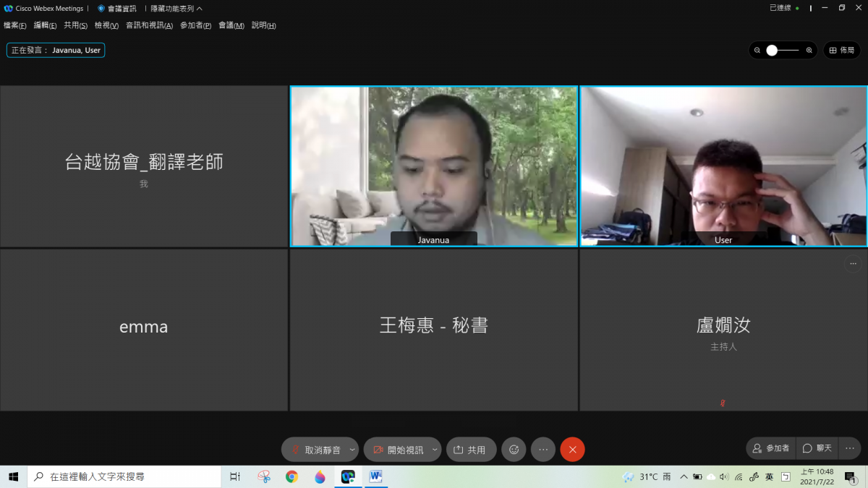Click the 佈局 layout button
Viewport: 868px width, 488px height.
[x=842, y=51]
